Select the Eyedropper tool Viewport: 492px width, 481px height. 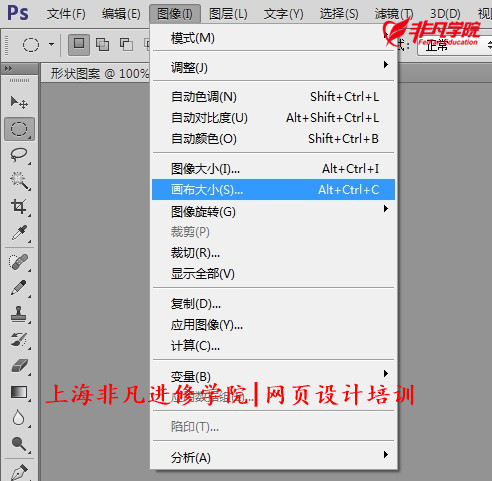[x=19, y=233]
